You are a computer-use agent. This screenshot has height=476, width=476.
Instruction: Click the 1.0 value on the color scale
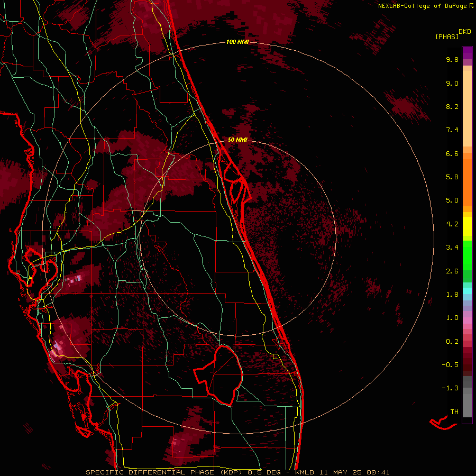[452, 318]
